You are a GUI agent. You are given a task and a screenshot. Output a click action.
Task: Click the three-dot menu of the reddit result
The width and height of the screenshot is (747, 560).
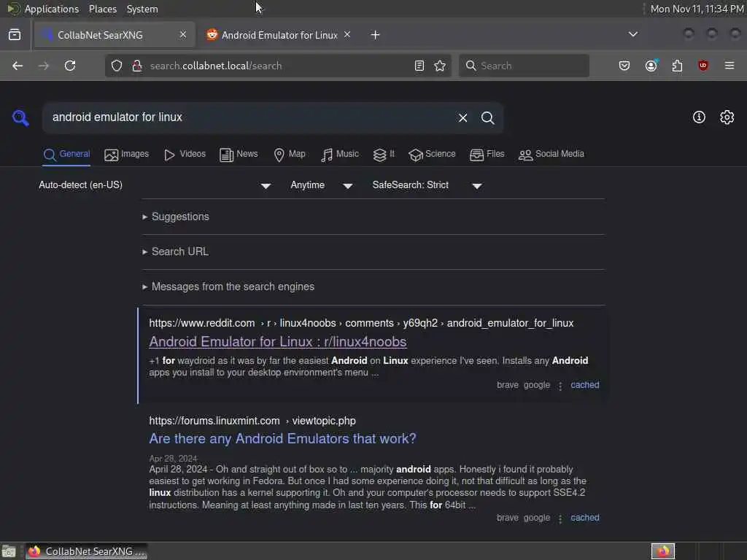click(x=560, y=386)
